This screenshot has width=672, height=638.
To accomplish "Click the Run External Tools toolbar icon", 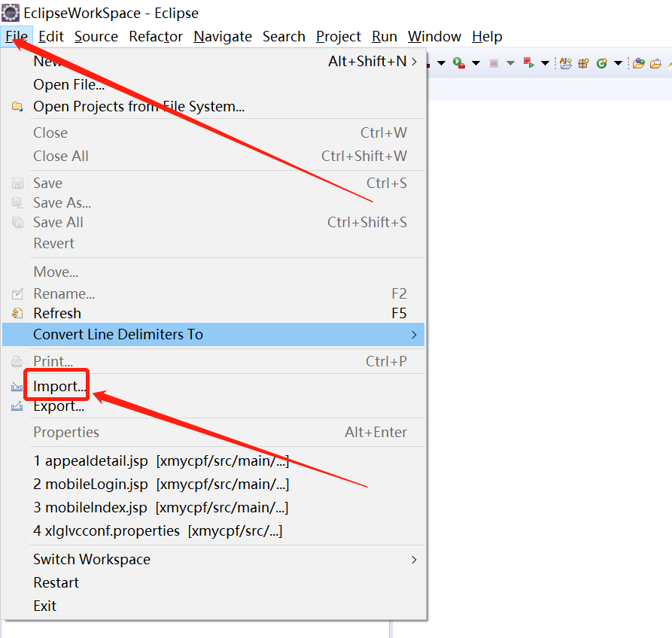I will (459, 63).
